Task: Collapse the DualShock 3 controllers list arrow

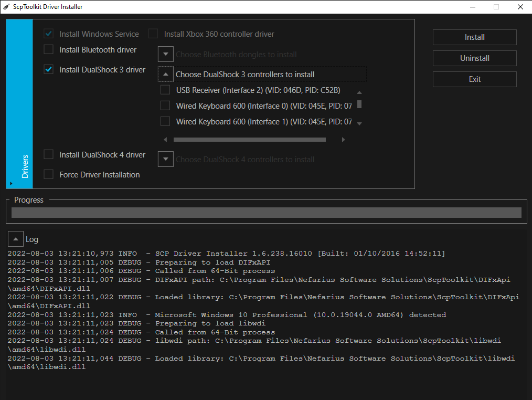Action: [166, 74]
